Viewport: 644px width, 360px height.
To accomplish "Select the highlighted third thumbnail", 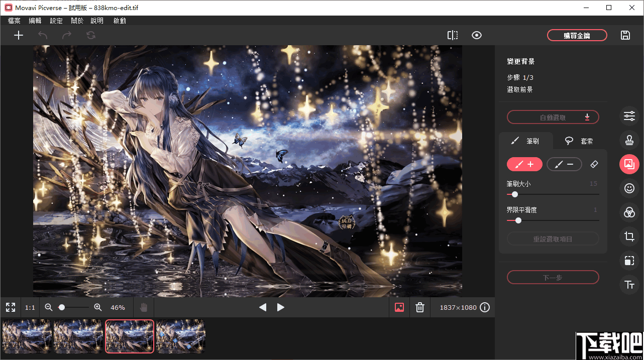I will [130, 336].
